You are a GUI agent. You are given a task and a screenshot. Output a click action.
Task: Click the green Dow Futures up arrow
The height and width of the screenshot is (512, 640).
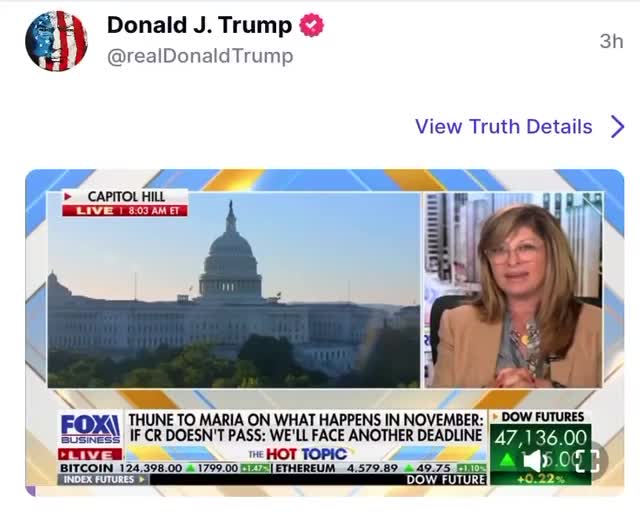click(x=507, y=460)
